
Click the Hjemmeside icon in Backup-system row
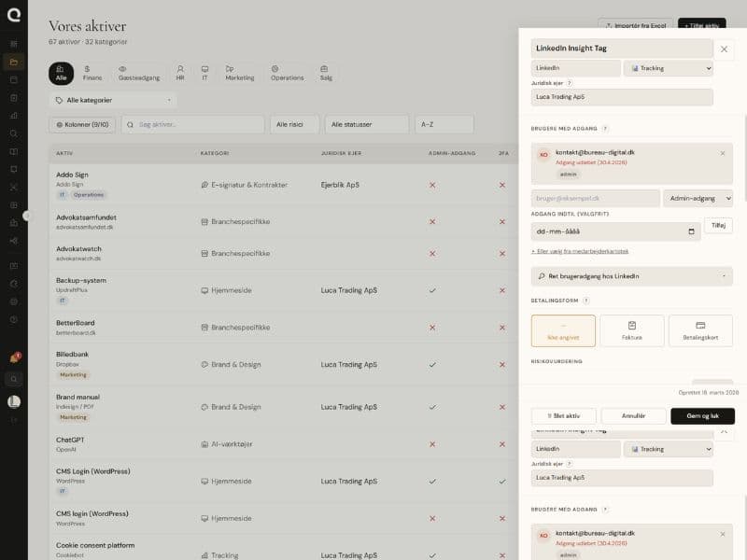pos(204,290)
